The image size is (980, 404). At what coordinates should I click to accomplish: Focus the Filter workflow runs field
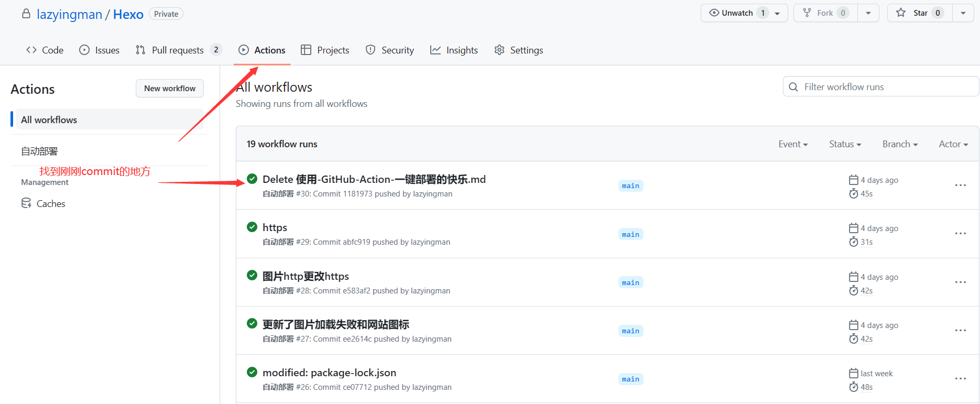pos(881,87)
